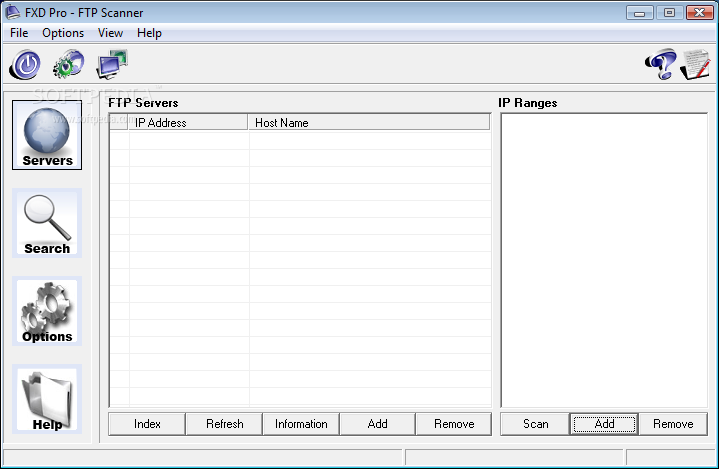Click Remove under IP Ranges list
The image size is (719, 469).
coord(673,424)
